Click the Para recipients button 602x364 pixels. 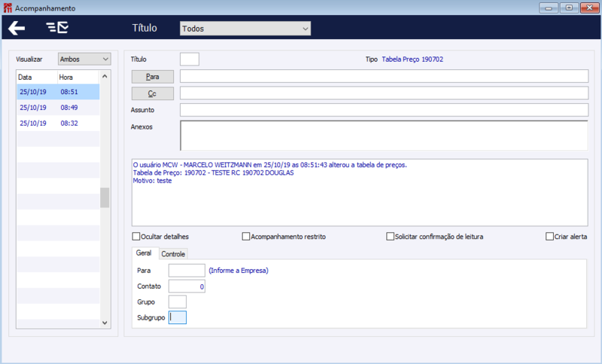coord(153,77)
